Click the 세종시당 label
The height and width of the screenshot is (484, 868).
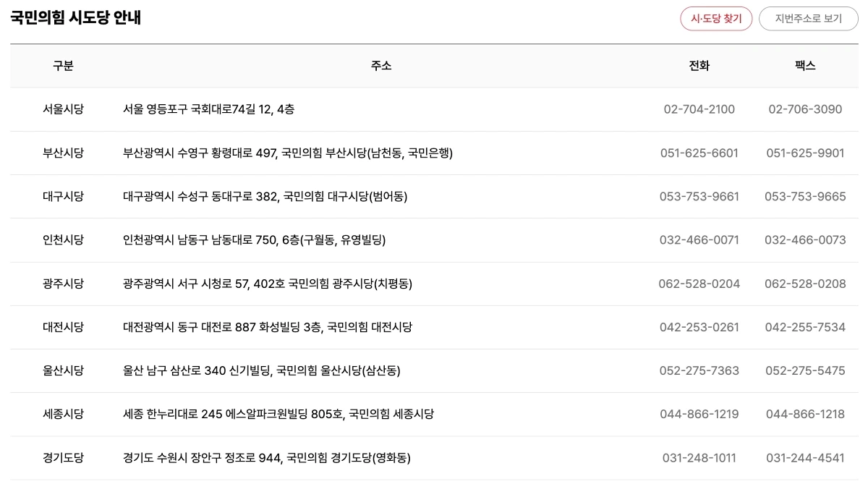tap(64, 414)
